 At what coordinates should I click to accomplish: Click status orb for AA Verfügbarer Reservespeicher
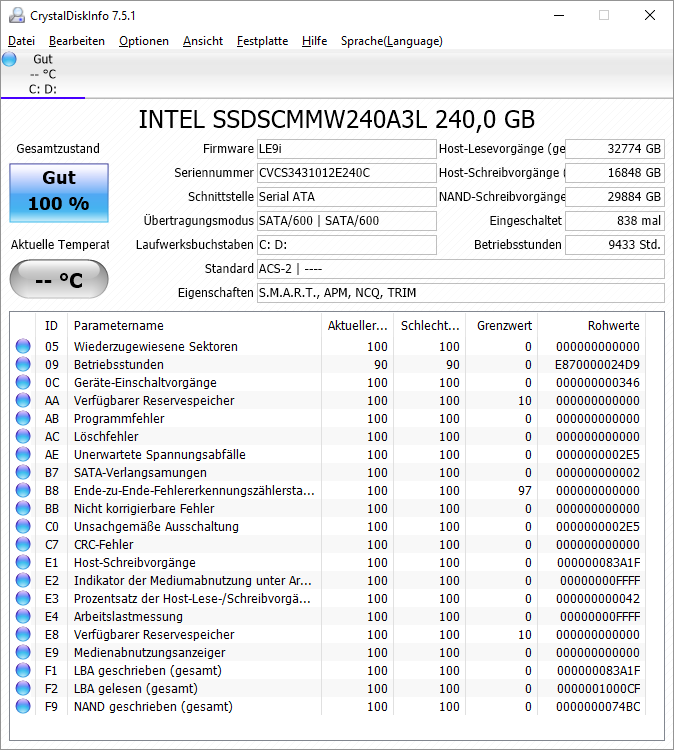(23, 400)
